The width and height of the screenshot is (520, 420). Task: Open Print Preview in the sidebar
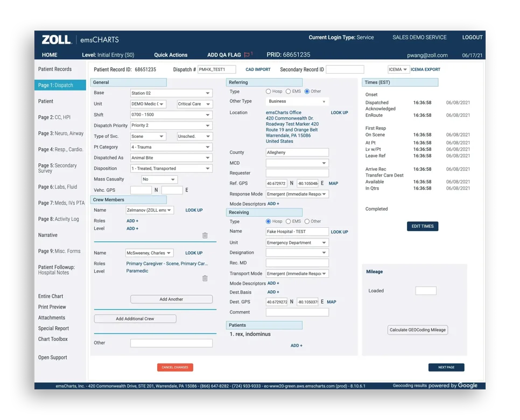coord(52,307)
